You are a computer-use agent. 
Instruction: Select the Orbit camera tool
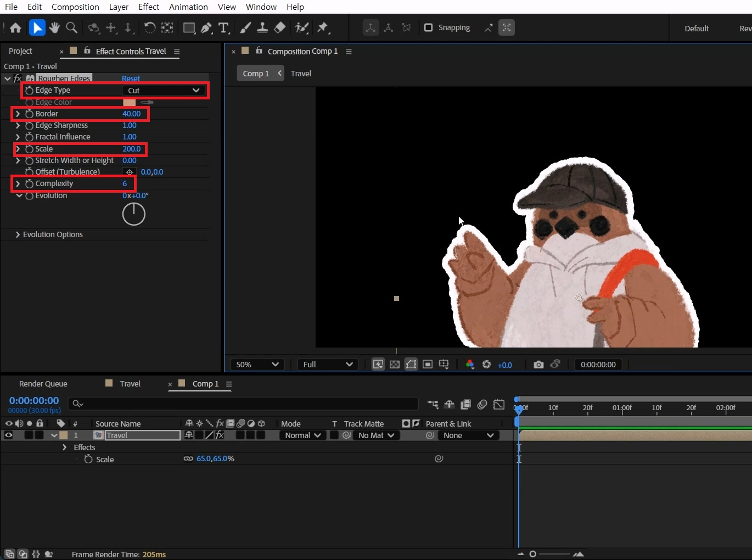[94, 27]
